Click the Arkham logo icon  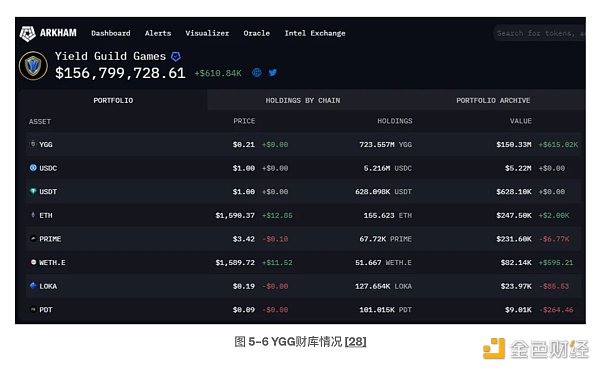(x=28, y=34)
